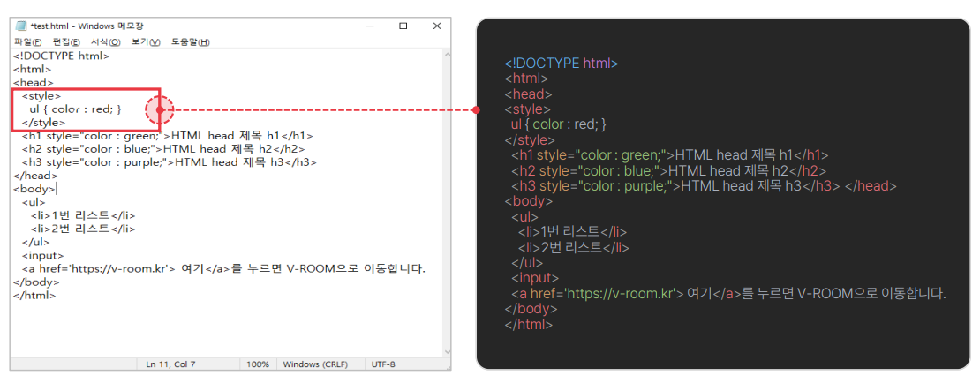Click the v-room.kr anchor line in dark panel

coord(728,294)
